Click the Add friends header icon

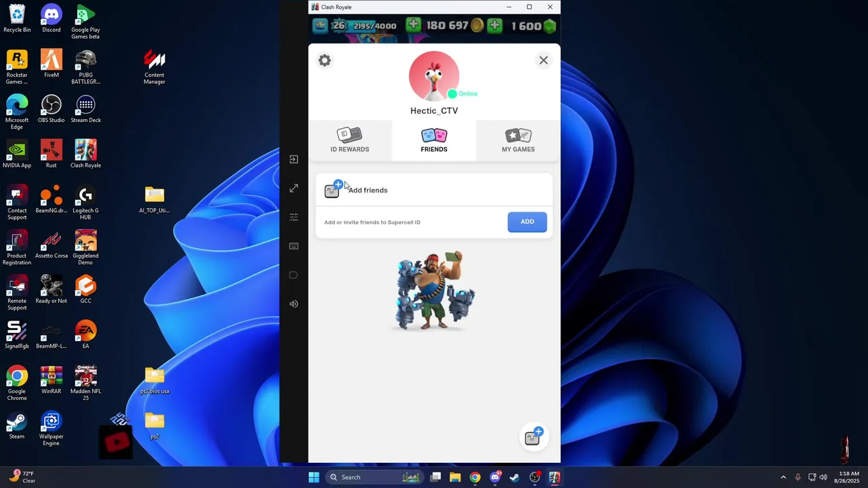pos(334,189)
